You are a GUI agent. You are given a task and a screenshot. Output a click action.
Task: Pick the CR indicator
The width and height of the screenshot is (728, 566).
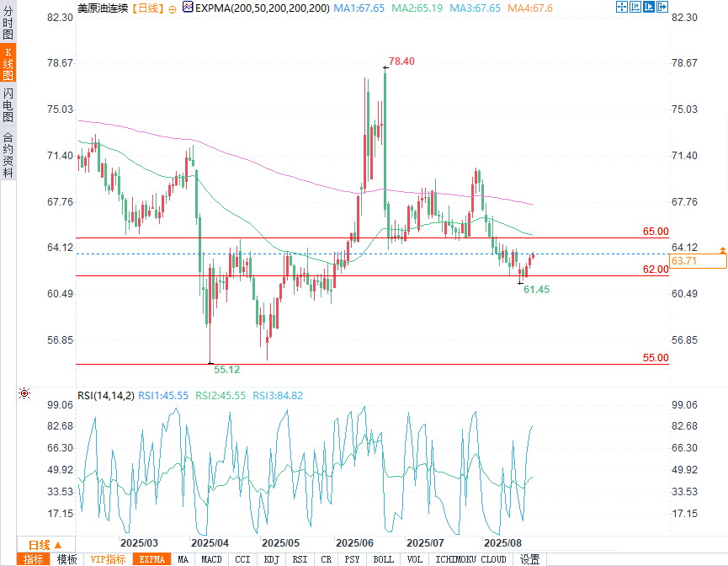327,559
